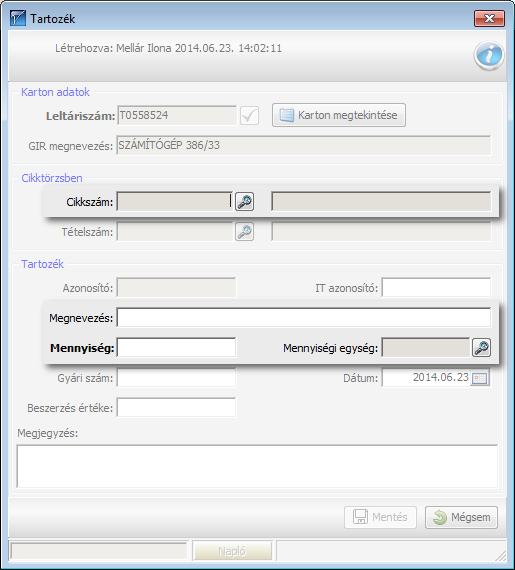This screenshot has height=570, width=515.
Task: Close the Tartozék dialog window
Action: [489, 19]
